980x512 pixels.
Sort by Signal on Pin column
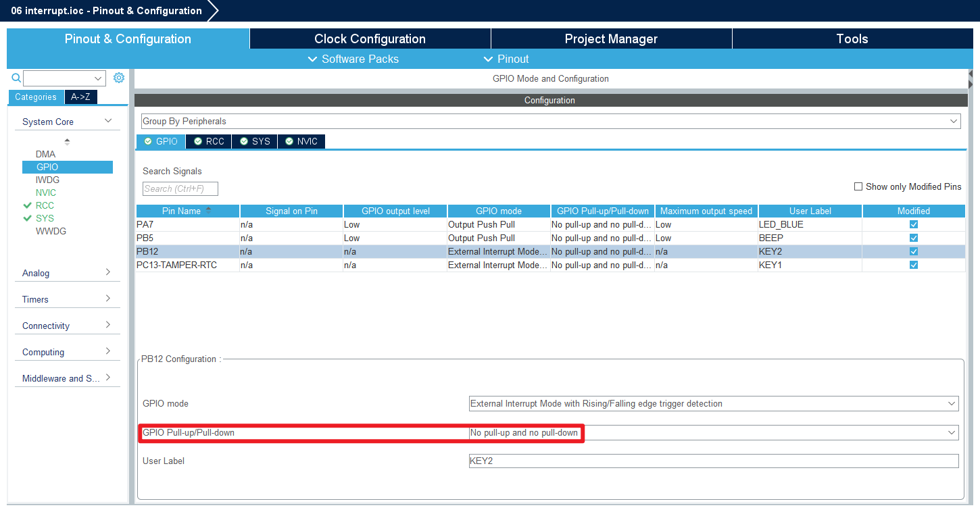click(291, 211)
